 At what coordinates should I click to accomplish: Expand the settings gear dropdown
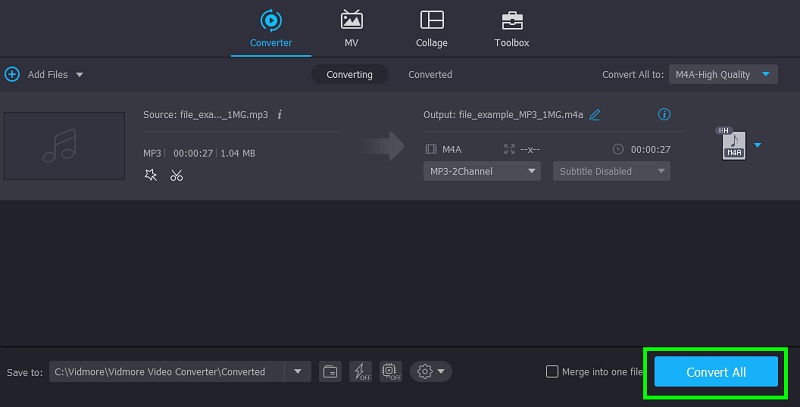tap(431, 371)
